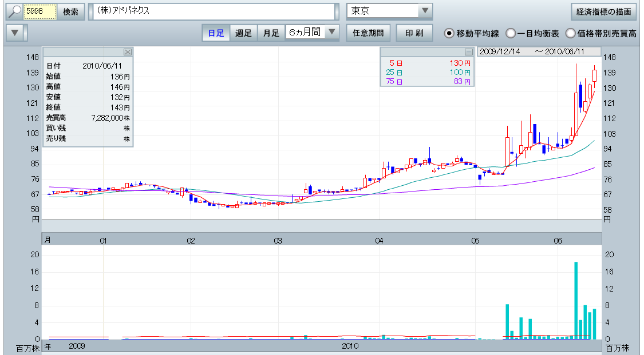The height and width of the screenshot is (355, 644).
Task: Click the 任意期間 custom period button
Action: 368,33
